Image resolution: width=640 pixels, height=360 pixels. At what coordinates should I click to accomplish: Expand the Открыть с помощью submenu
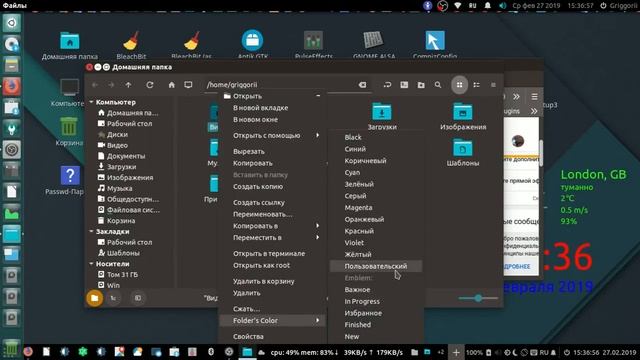point(318,135)
